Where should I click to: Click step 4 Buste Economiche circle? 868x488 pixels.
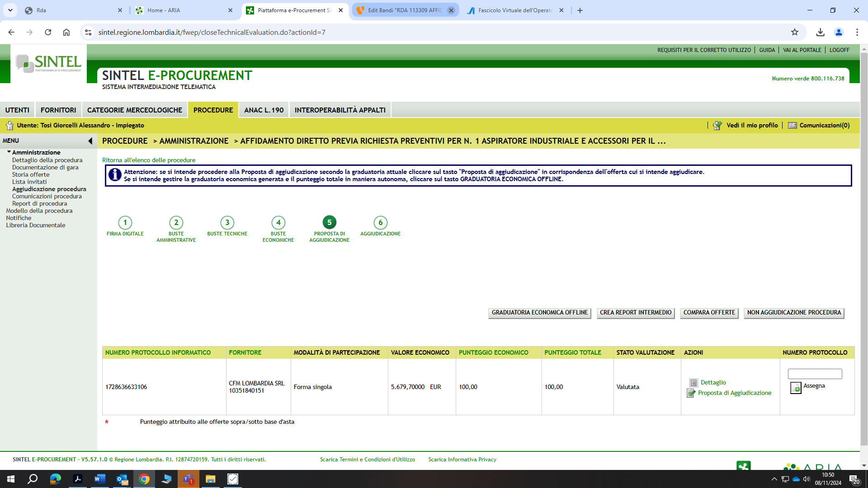point(278,222)
